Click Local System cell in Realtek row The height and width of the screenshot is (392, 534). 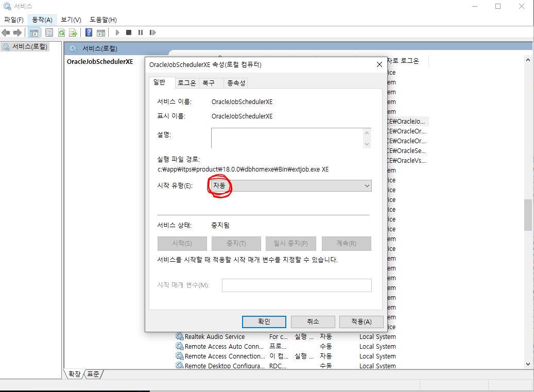tap(377, 336)
